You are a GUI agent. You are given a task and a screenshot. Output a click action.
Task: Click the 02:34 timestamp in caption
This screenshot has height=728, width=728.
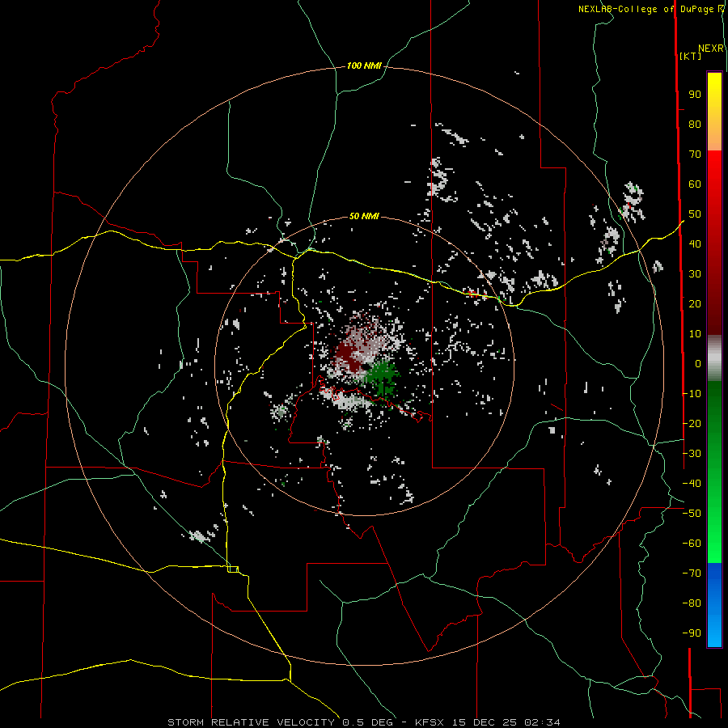pos(542,722)
